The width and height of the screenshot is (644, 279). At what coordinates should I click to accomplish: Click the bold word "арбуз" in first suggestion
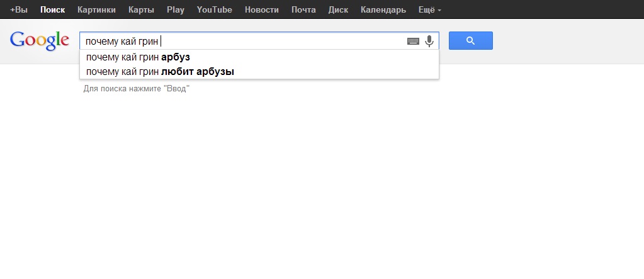pyautogui.click(x=176, y=57)
